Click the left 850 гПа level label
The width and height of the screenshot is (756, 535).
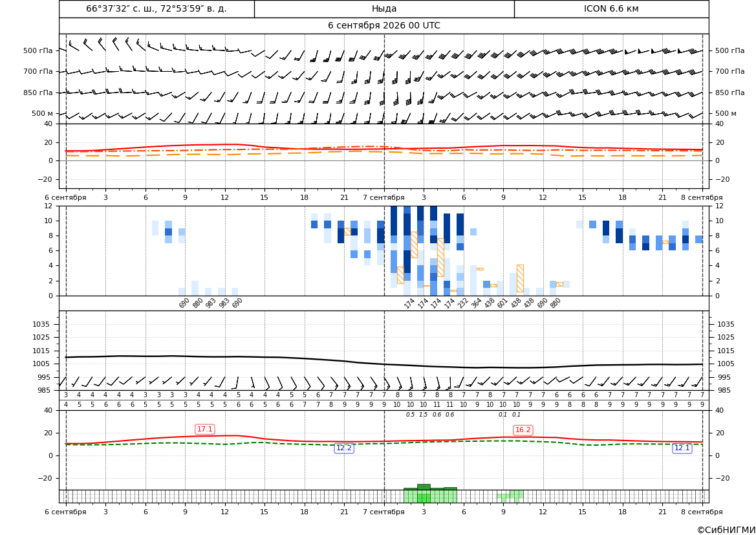[x=38, y=93]
